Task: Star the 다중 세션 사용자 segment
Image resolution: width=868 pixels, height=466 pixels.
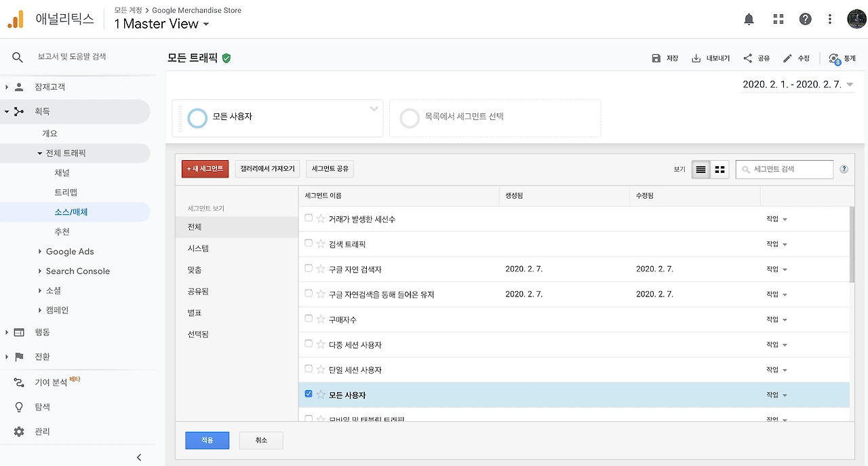Action: click(x=321, y=345)
